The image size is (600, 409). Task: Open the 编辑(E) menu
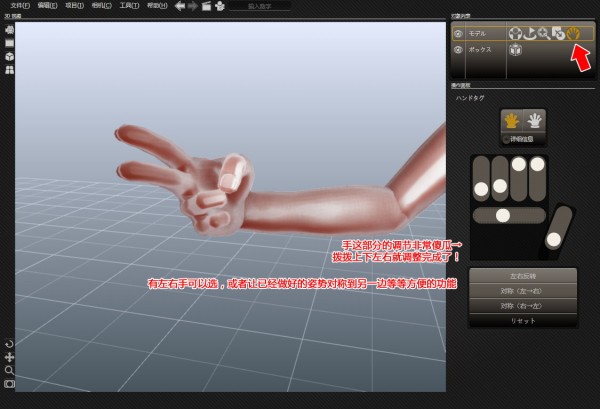coord(47,6)
